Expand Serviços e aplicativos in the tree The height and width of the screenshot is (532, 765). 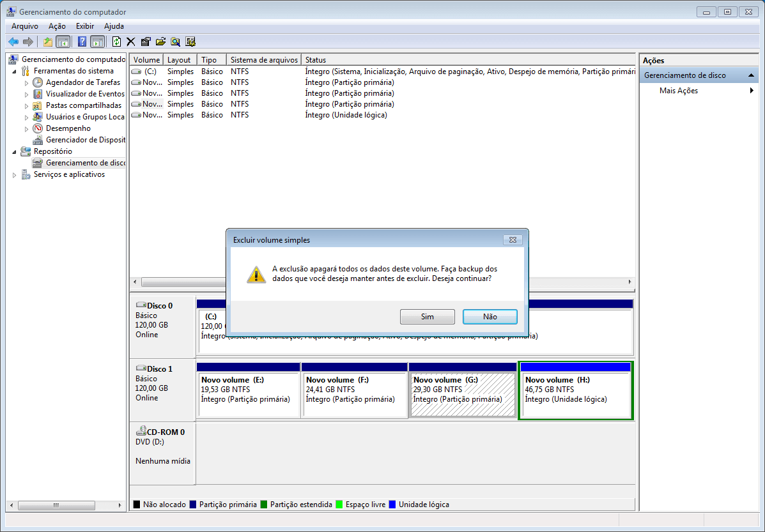pos(14,174)
